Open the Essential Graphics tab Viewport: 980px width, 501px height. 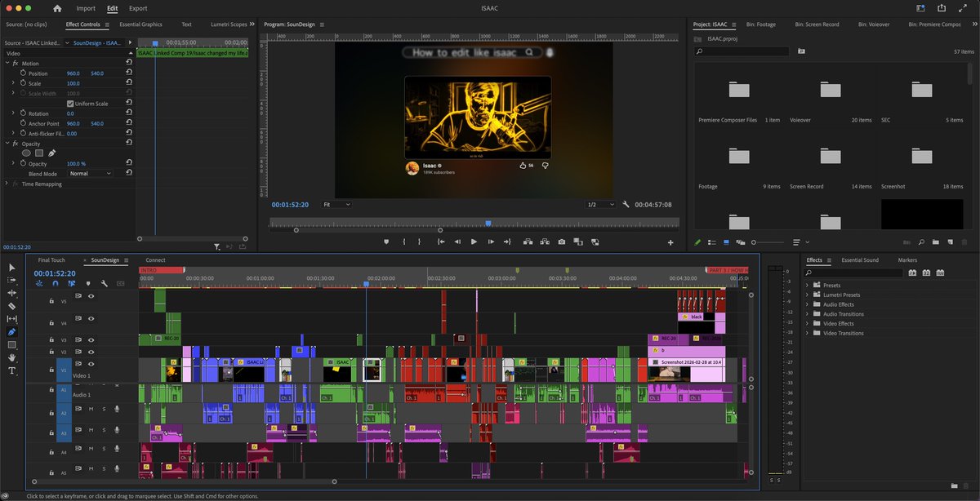point(140,24)
